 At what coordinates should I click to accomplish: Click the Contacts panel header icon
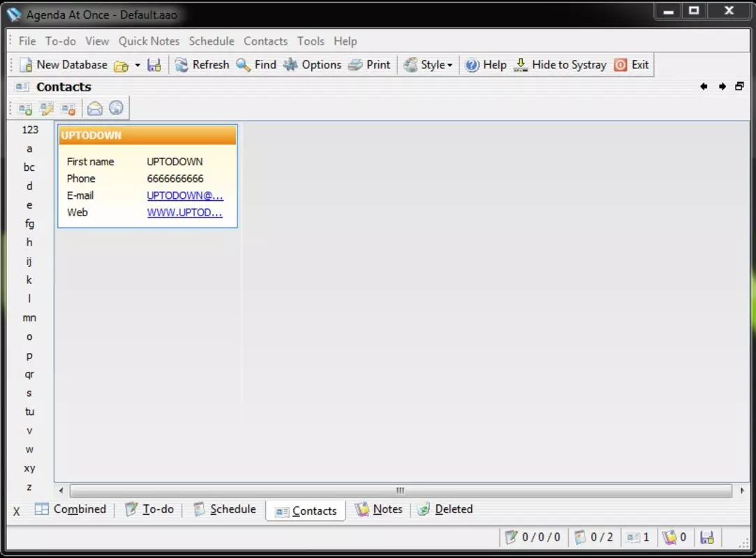[22, 86]
